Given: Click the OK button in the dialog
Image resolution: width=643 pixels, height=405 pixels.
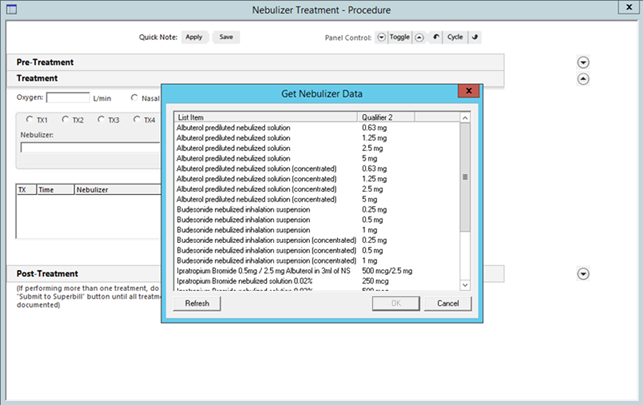Looking at the screenshot, I should 396,303.
